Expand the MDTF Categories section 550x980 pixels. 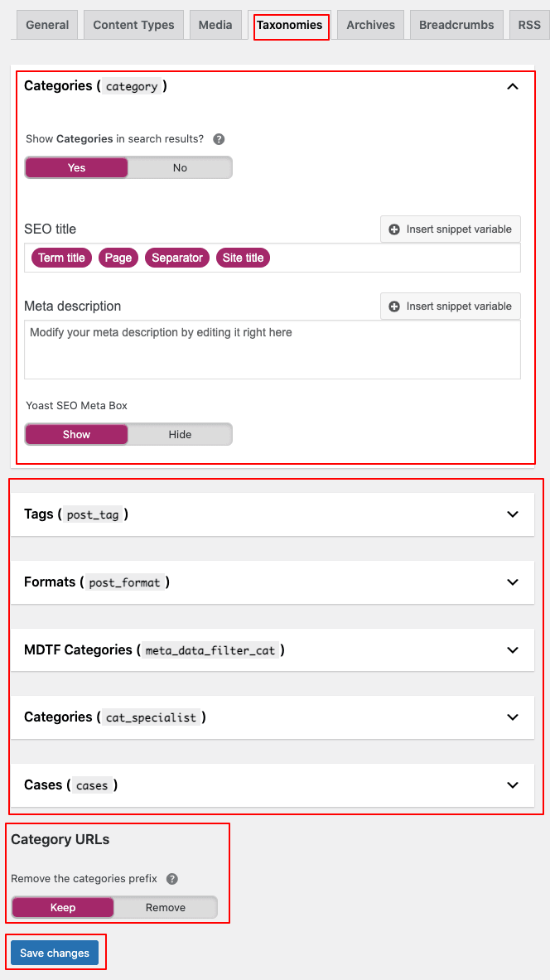click(x=513, y=650)
